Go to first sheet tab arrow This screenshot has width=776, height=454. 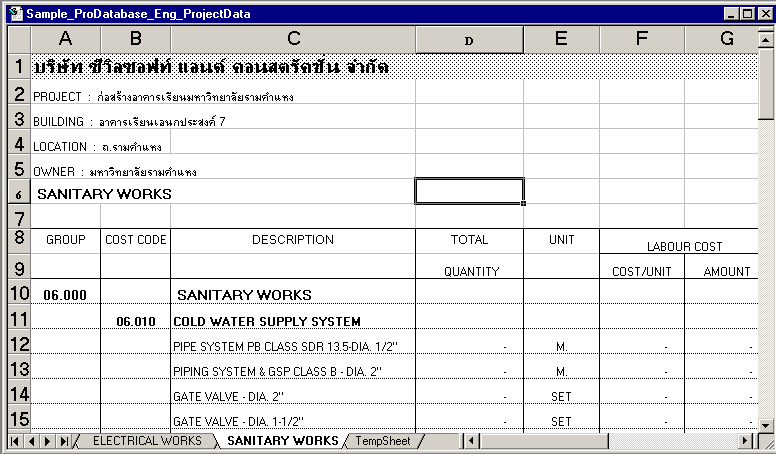tap(14, 441)
